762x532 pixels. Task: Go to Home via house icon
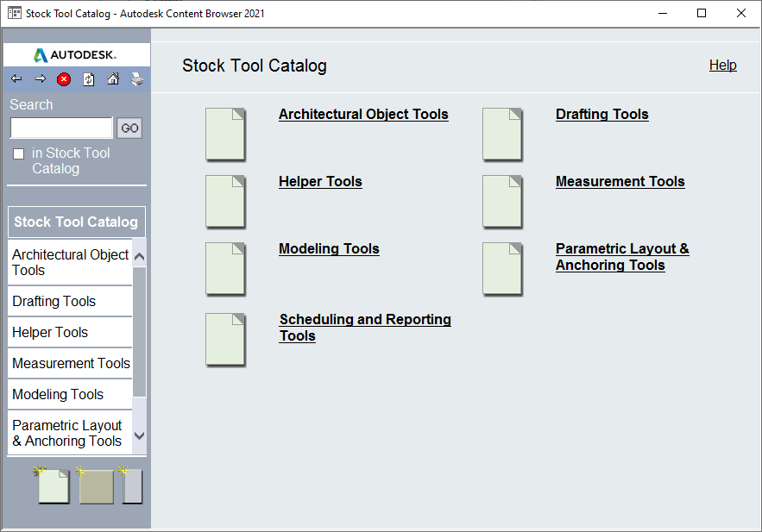pos(113,78)
